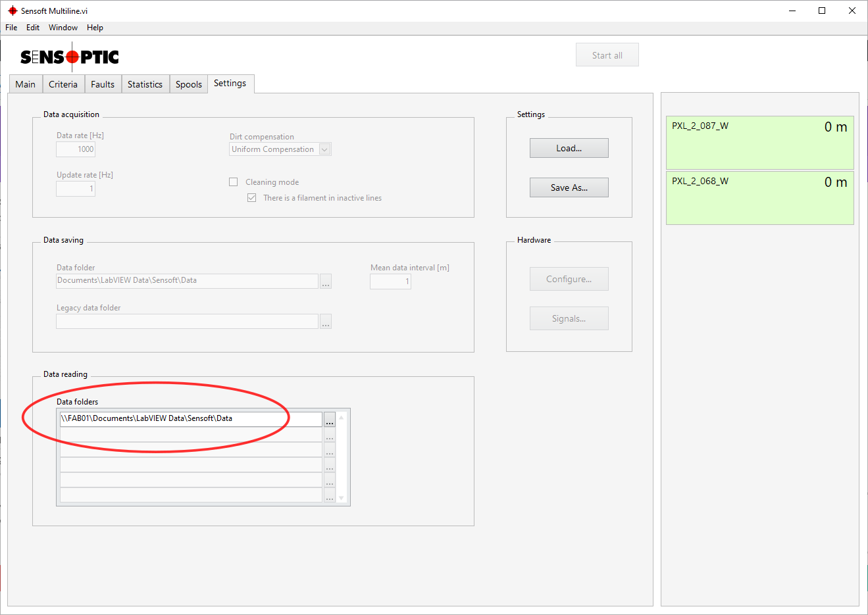Click browse button beside Legacy data folder
This screenshot has width=868, height=615.
[326, 322]
